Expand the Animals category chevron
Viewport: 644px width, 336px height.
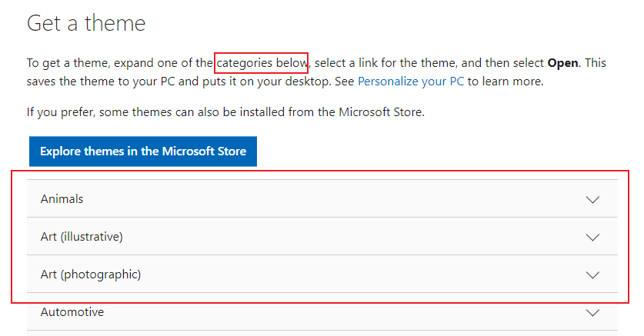592,199
